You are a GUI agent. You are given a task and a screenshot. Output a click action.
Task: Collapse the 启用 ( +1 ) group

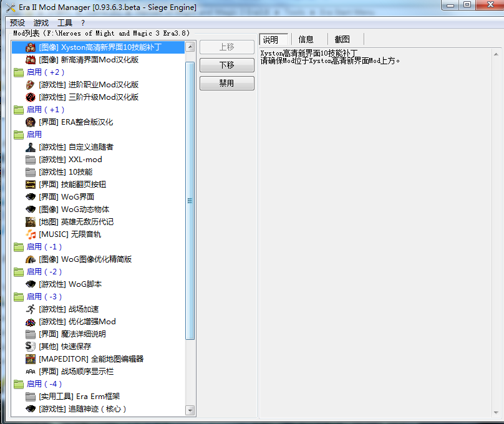pos(19,110)
